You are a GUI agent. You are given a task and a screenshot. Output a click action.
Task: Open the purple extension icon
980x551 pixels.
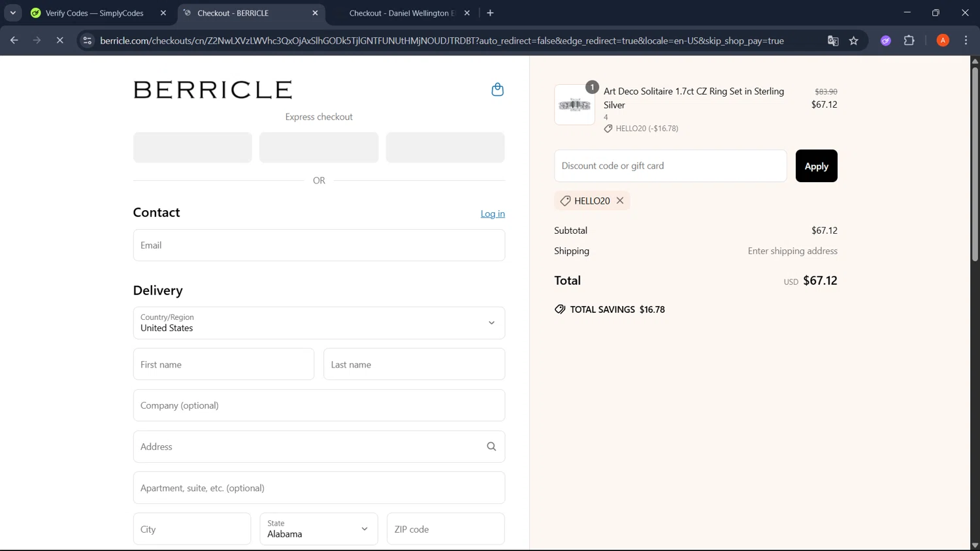pos(886,40)
